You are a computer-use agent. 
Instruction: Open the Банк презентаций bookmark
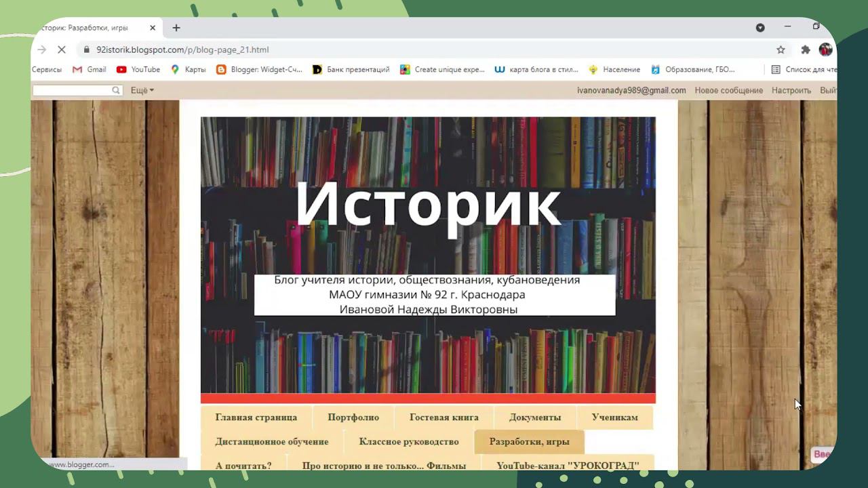(351, 69)
